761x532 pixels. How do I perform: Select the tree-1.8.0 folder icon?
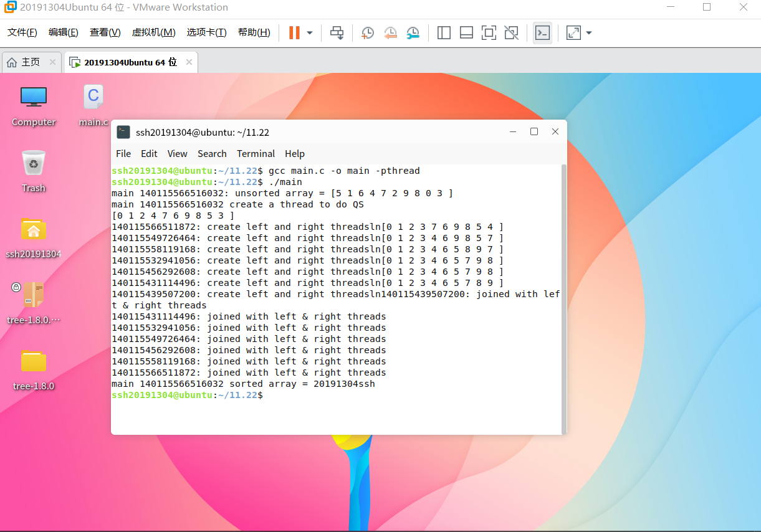click(x=34, y=369)
